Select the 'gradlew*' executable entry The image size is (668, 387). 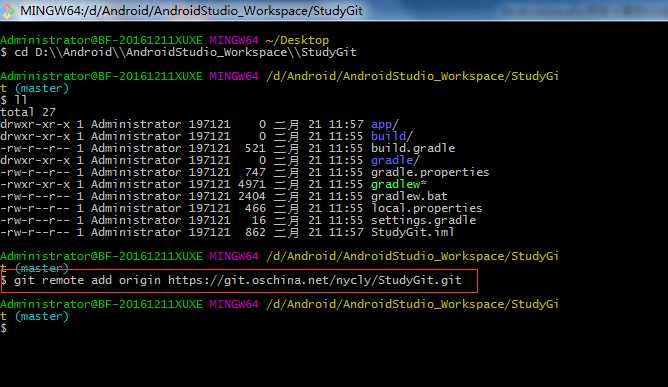pos(398,184)
